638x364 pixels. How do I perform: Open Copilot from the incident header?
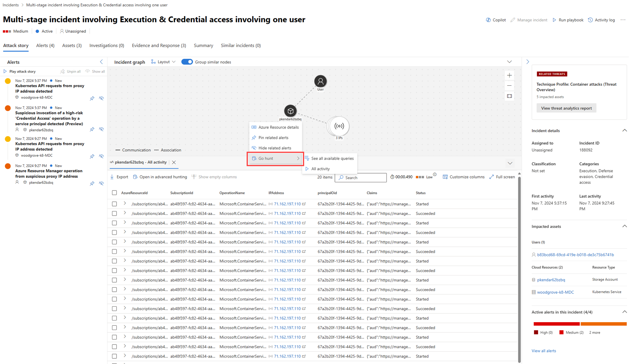(x=496, y=20)
